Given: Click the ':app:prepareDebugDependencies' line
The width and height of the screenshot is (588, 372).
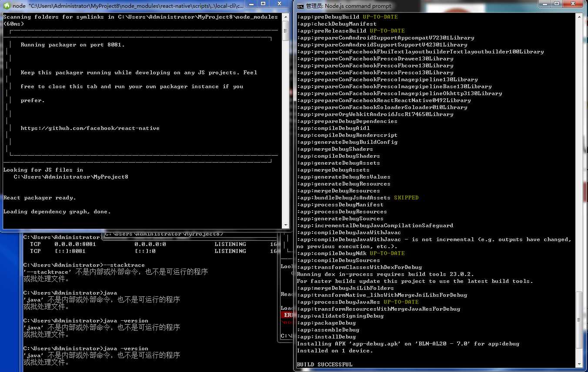Looking at the screenshot, I should coord(347,121).
